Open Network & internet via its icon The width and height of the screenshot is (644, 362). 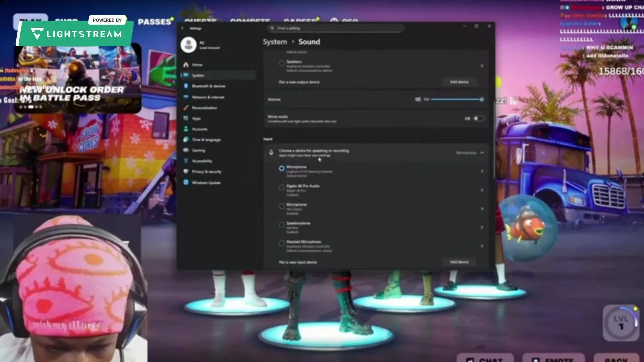click(186, 97)
